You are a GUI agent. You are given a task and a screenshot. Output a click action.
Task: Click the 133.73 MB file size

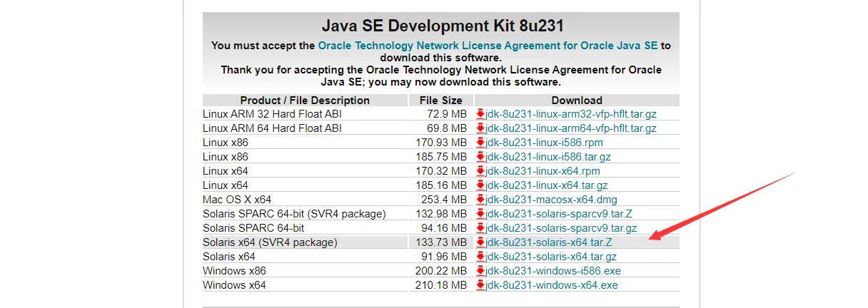[441, 242]
